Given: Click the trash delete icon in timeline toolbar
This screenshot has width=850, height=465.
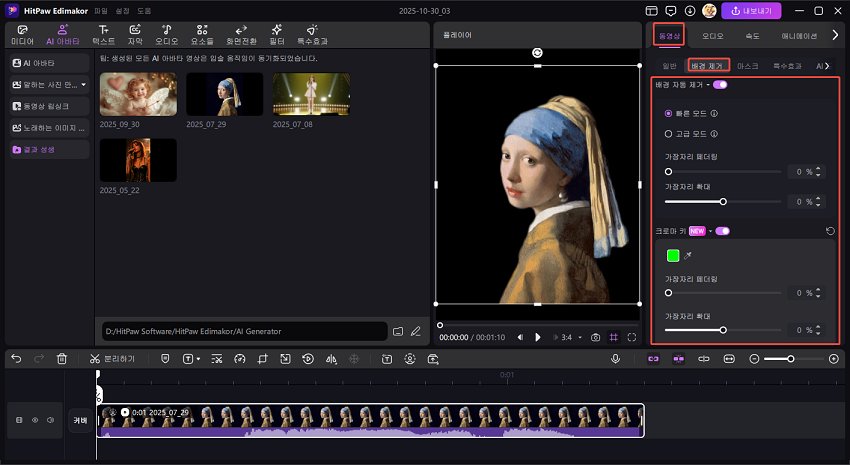Looking at the screenshot, I should click(x=62, y=358).
